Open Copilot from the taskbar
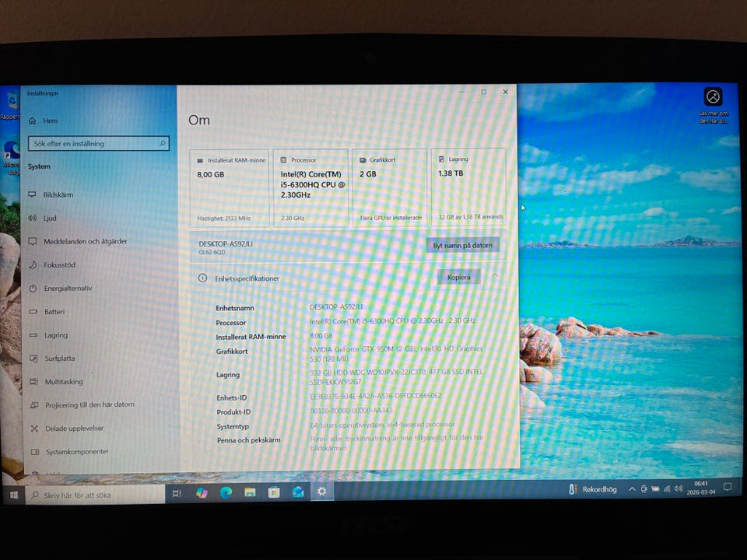747x560 pixels. (x=202, y=493)
